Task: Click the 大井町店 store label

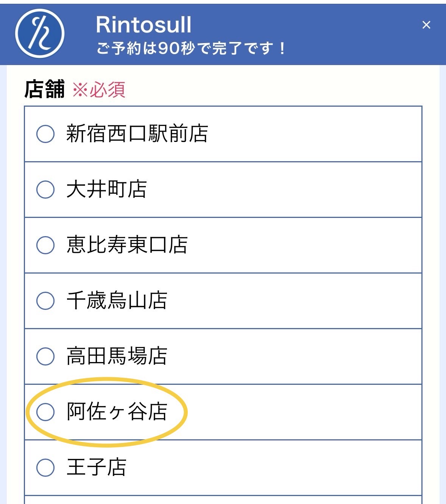Action: 106,190
